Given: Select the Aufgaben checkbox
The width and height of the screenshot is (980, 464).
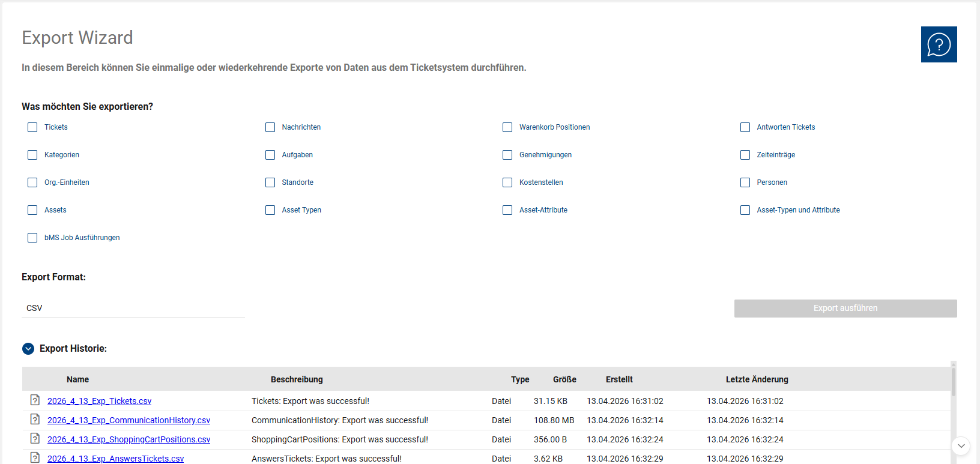Looking at the screenshot, I should point(270,155).
